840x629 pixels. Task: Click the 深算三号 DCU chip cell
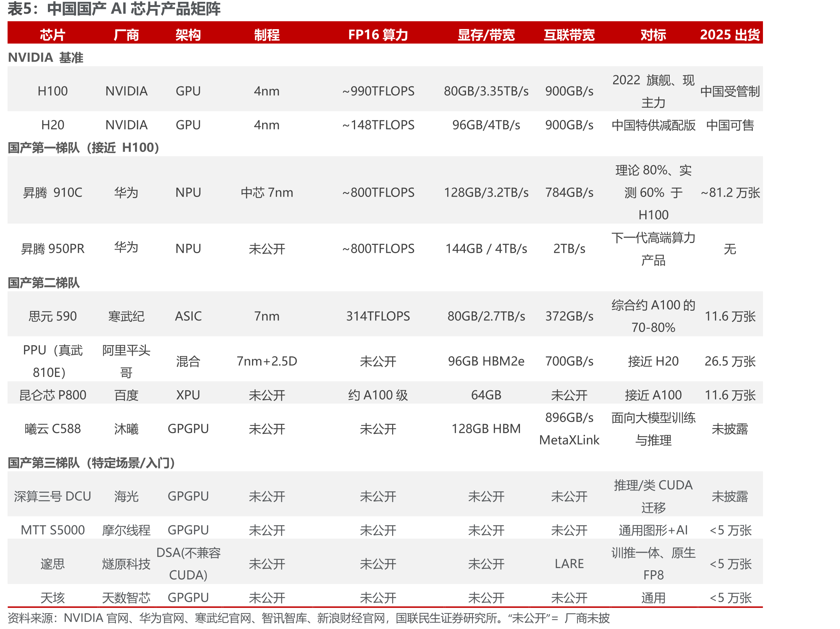53,497
